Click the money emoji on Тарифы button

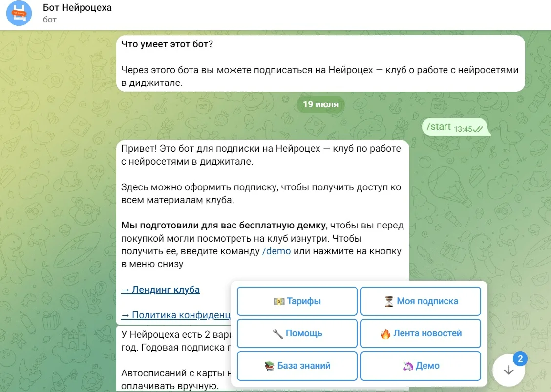(279, 301)
